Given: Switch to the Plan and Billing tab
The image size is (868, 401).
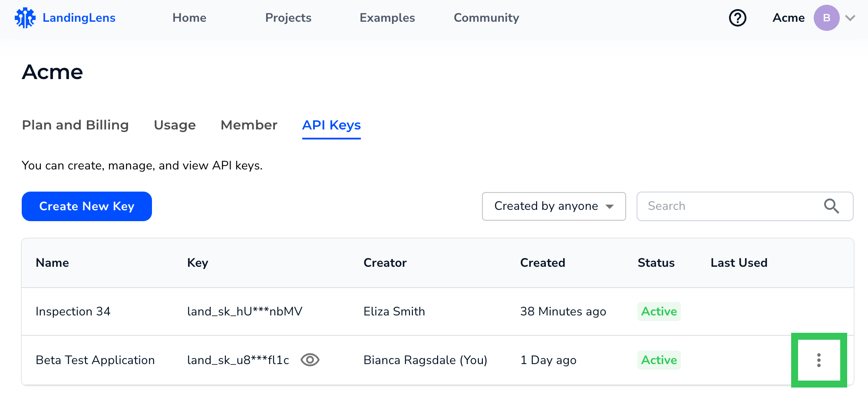Looking at the screenshot, I should coord(75,125).
